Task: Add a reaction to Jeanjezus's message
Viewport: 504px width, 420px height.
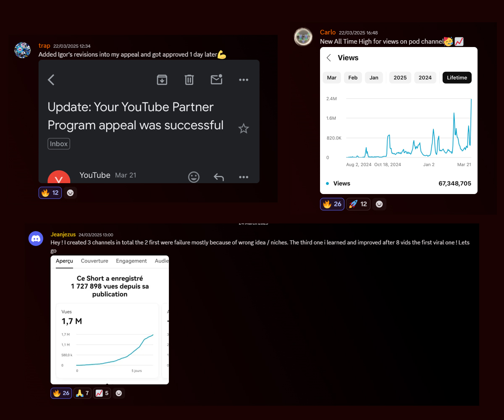Action: point(119,393)
